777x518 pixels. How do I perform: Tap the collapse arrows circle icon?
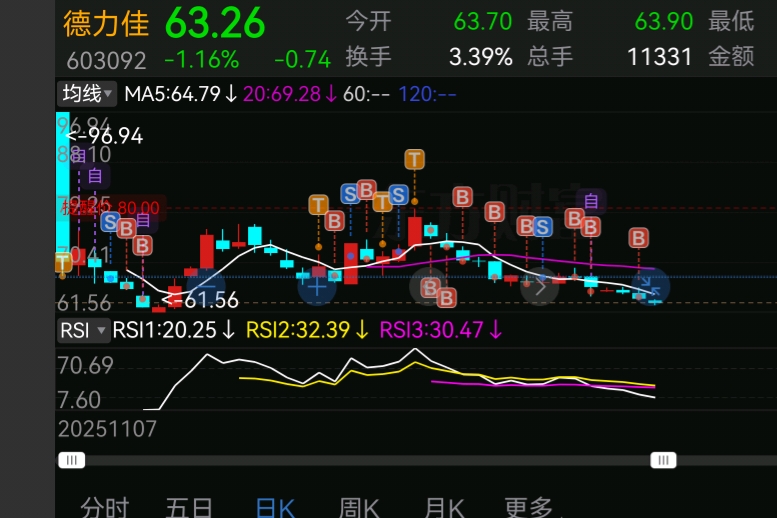tap(650, 287)
